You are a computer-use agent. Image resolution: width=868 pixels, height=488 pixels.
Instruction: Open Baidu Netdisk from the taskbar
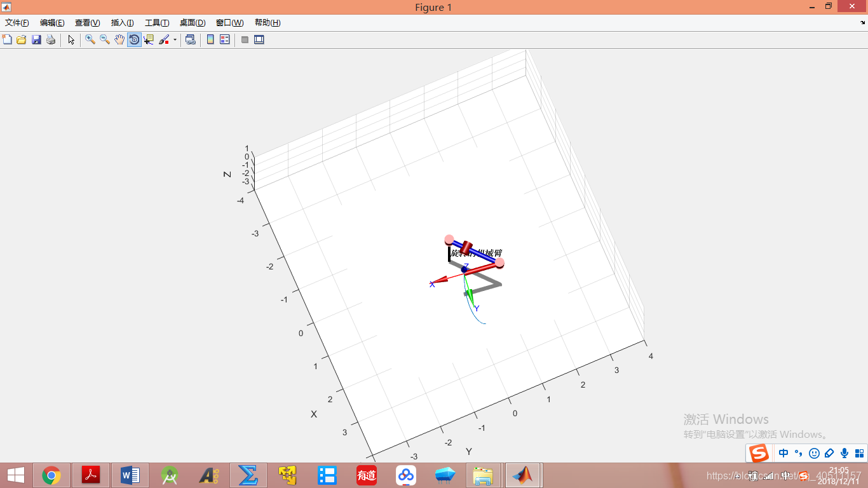(x=406, y=475)
